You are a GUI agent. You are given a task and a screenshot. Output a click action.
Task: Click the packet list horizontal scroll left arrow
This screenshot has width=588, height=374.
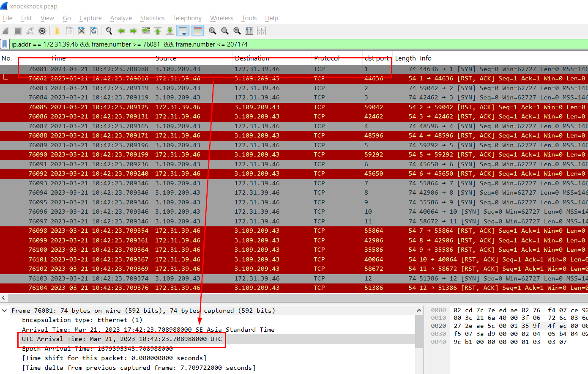tap(3, 298)
